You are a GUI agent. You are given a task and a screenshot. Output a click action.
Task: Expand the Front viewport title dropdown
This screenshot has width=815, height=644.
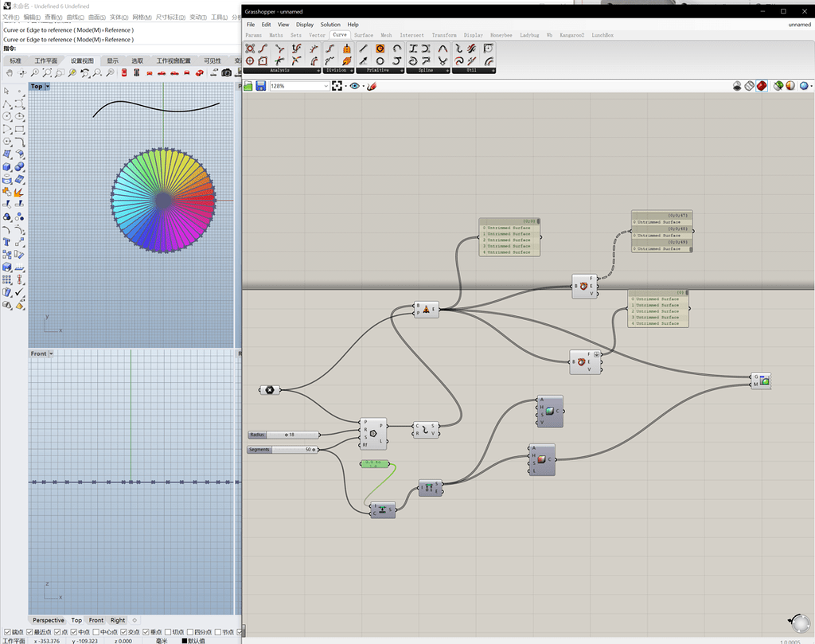51,353
